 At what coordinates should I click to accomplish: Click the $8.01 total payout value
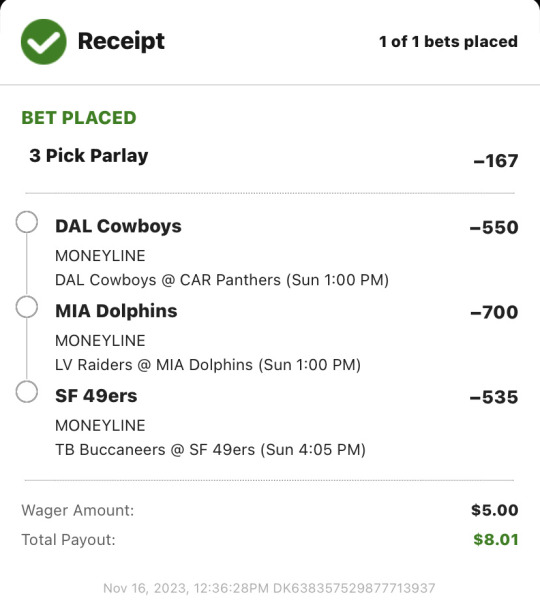(x=496, y=540)
